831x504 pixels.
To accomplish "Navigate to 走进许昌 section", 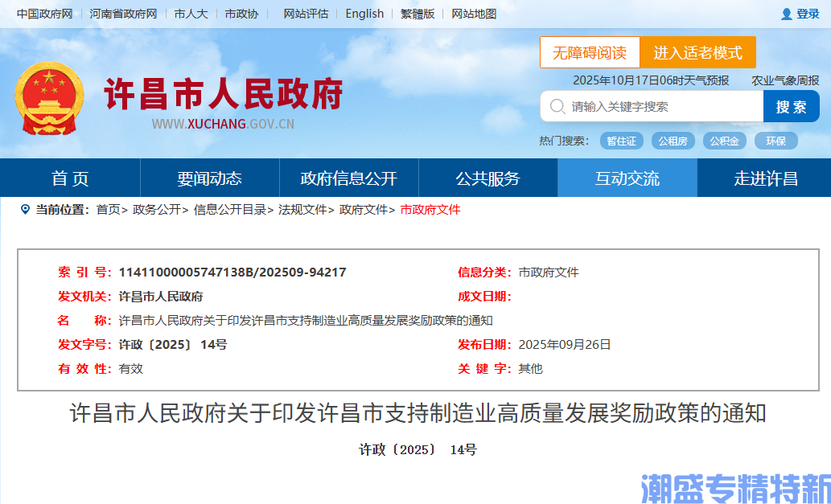I will 765,178.
